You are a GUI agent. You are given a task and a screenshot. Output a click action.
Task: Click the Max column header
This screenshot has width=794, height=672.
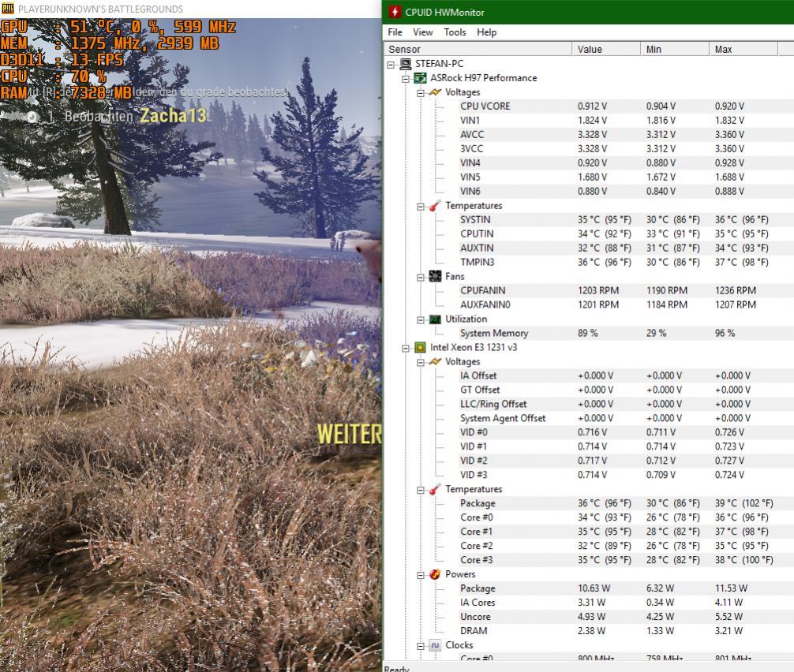point(743,49)
